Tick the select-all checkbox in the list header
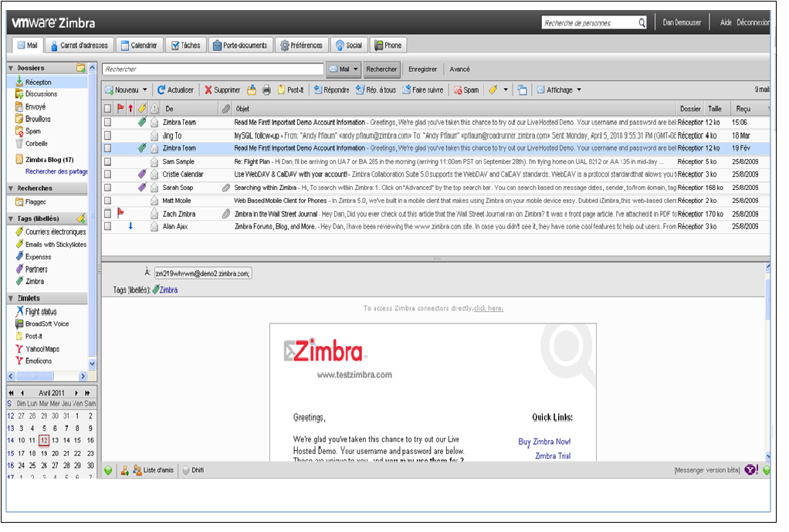Image resolution: width=789 pixels, height=532 pixels. tap(107, 108)
